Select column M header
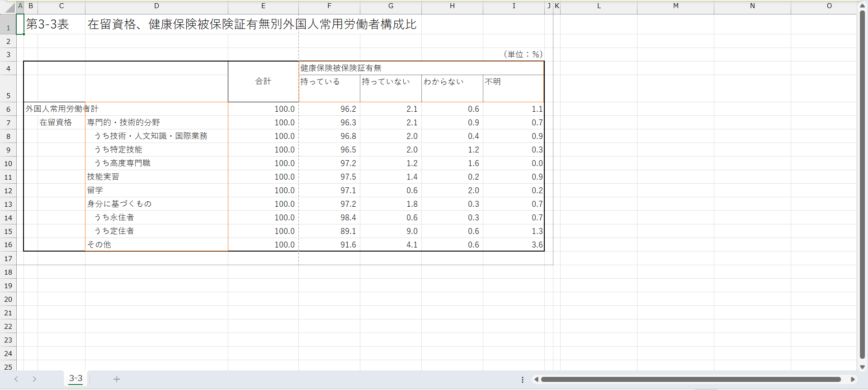Viewport: 868px width, 390px height. [675, 6]
